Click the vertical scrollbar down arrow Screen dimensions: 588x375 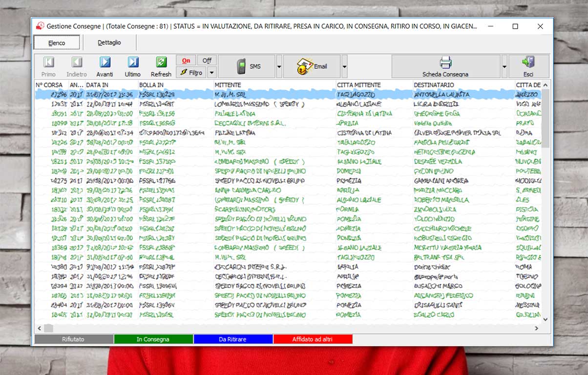pyautogui.click(x=546, y=319)
